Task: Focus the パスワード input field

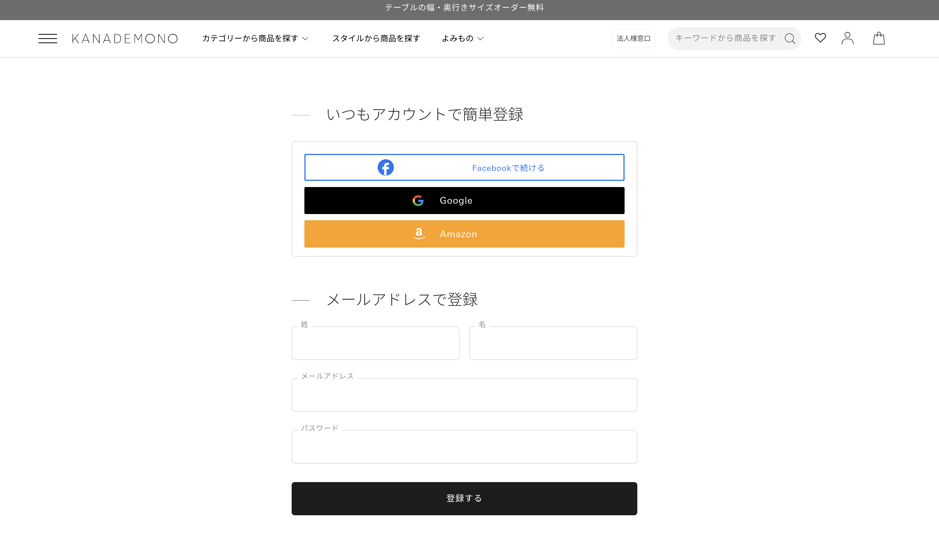Action: point(464,447)
